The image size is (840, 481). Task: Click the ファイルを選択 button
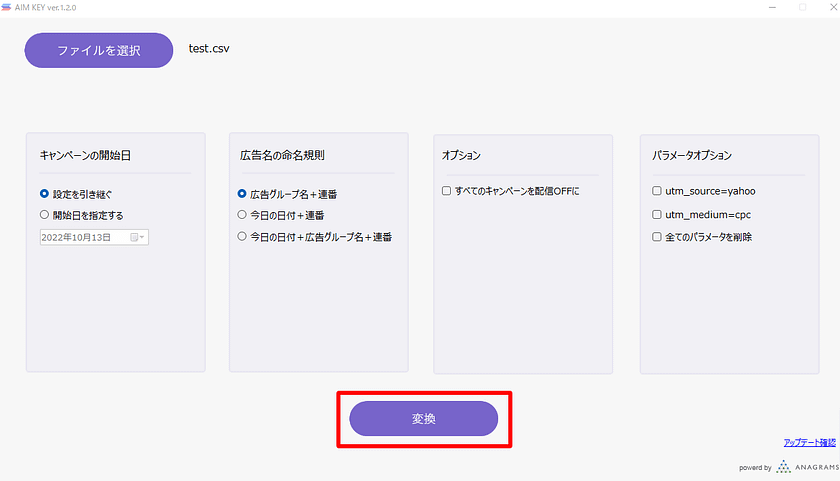click(x=99, y=50)
